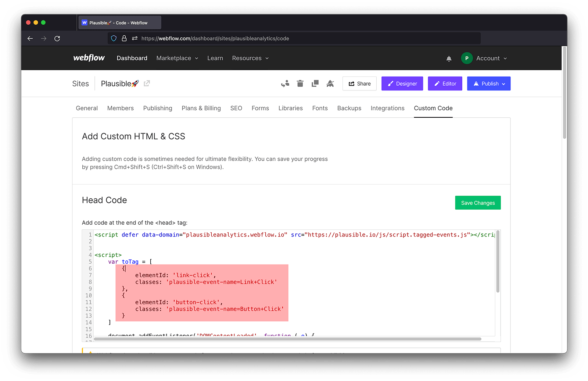Select the trash icon to delete the site
Viewport: 588px width, 381px height.
click(x=300, y=83)
